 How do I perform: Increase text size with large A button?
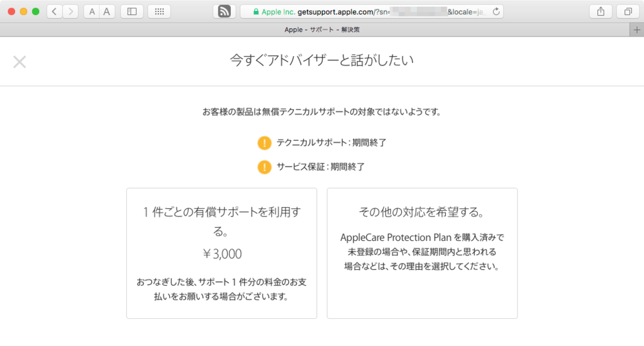pyautogui.click(x=107, y=11)
